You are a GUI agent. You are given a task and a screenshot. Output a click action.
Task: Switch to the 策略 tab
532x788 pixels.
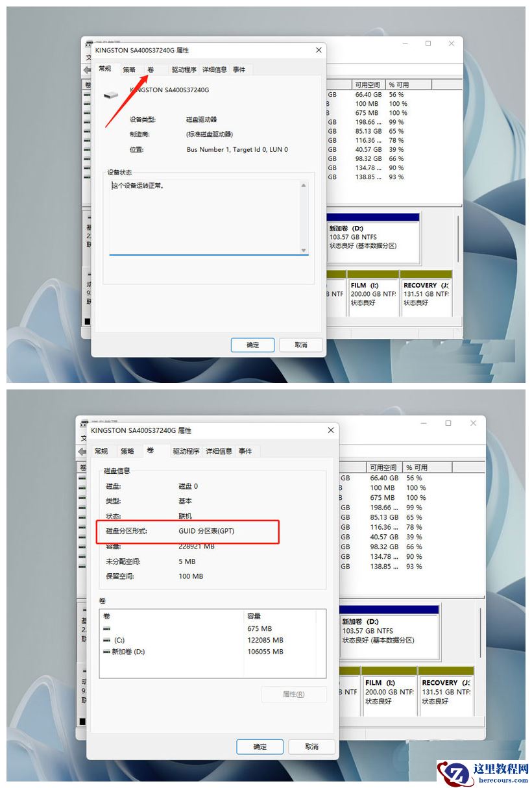point(128,69)
